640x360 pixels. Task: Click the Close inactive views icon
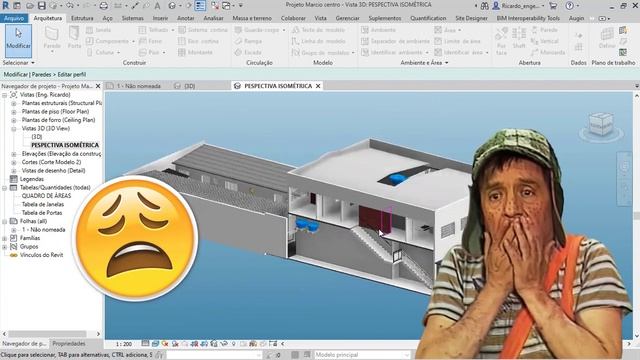click(x=215, y=6)
